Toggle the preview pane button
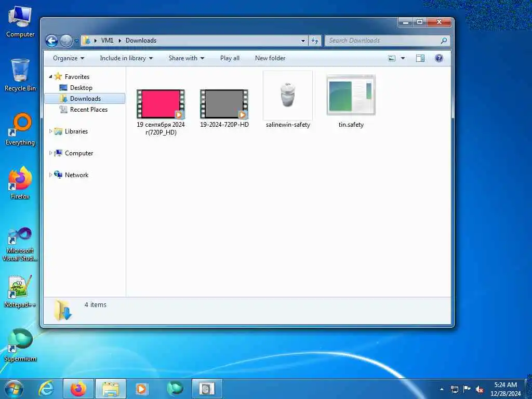This screenshot has height=399, width=532. (420, 58)
